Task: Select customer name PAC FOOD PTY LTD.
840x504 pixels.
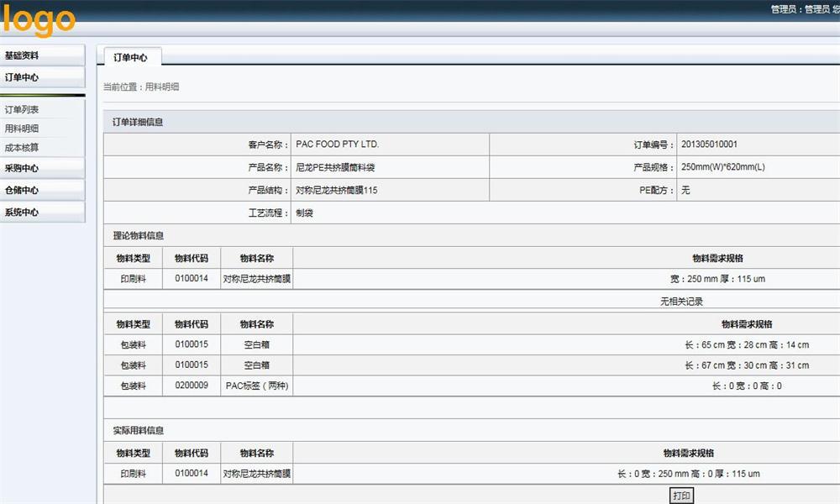Action: point(337,144)
